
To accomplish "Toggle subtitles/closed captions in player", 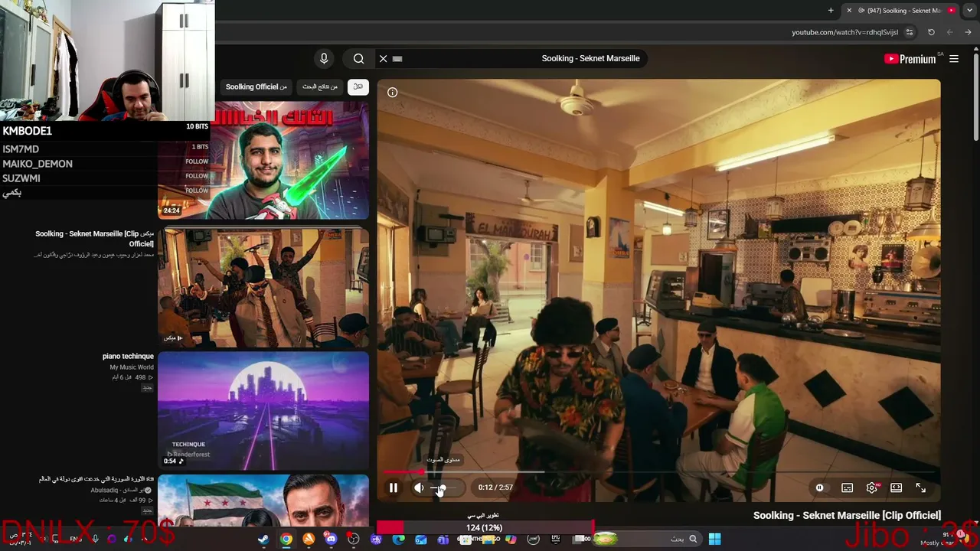I will tap(847, 487).
